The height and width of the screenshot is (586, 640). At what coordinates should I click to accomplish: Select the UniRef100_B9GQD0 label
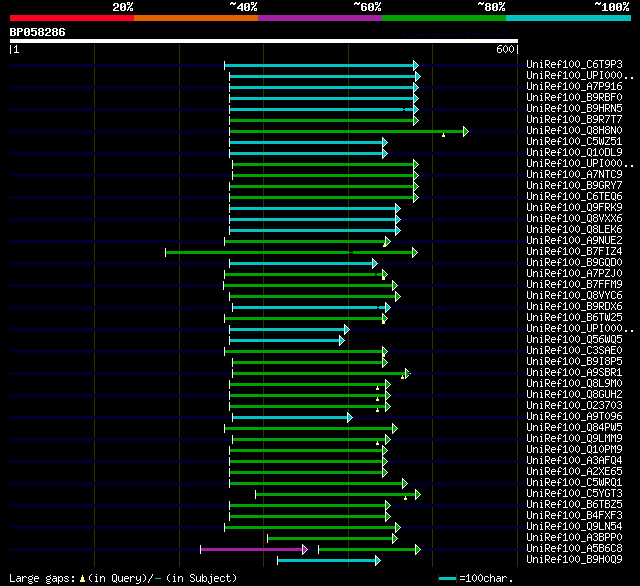[x=574, y=263]
